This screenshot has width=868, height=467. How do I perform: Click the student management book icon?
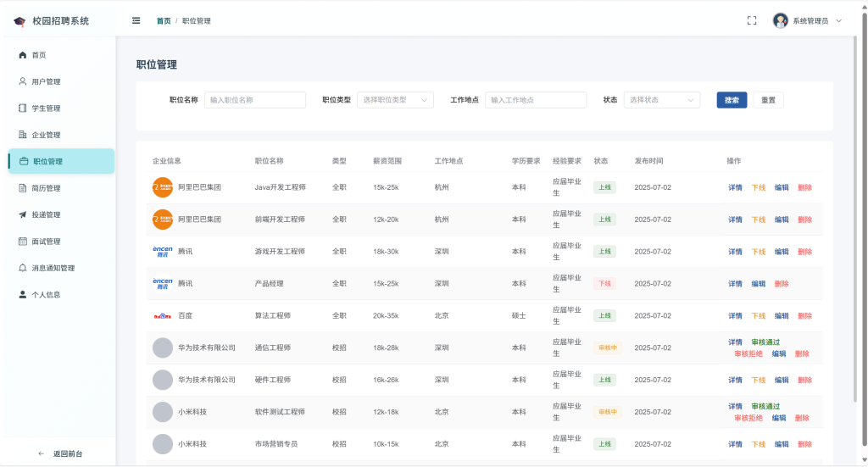pos(23,108)
